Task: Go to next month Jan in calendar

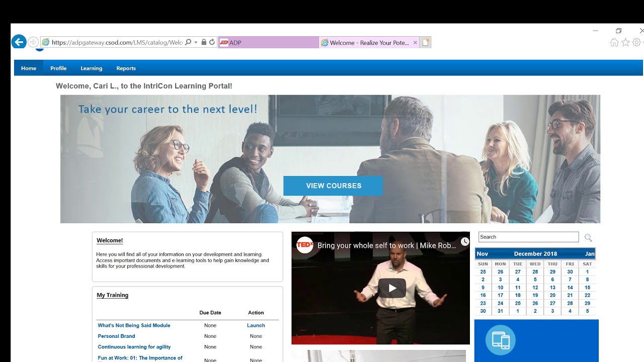Action: click(590, 254)
